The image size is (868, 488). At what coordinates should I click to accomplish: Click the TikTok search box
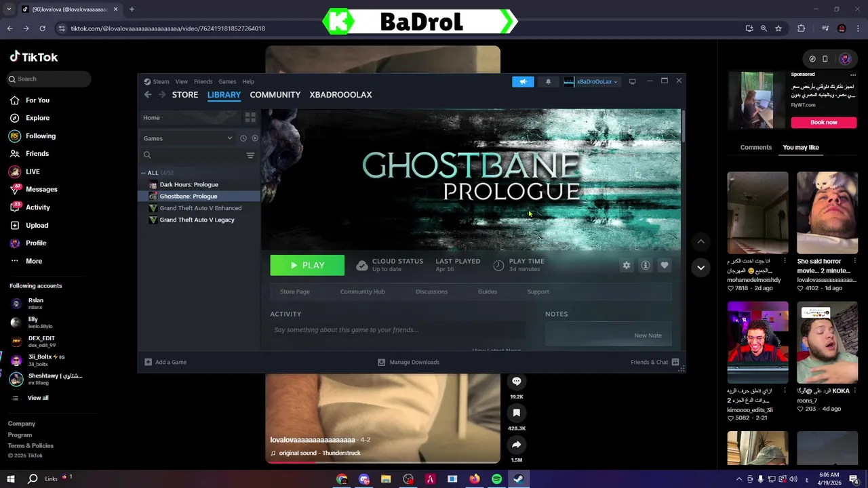tap(49, 79)
